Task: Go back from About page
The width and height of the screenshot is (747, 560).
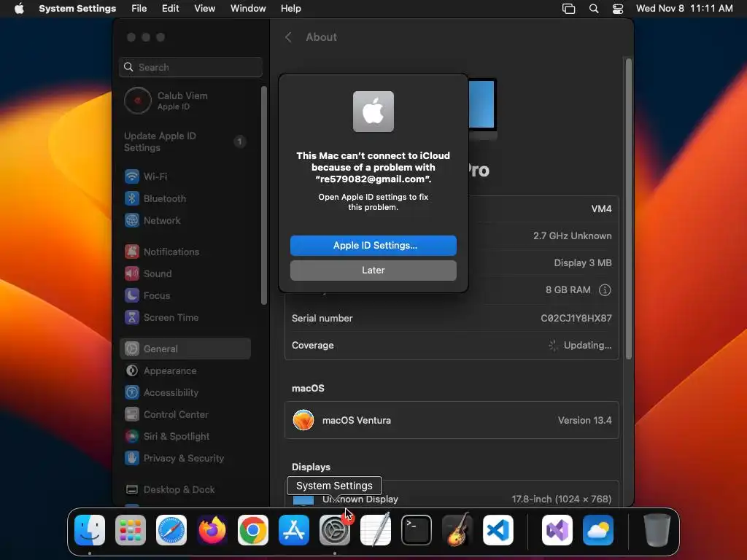Action: click(x=288, y=37)
